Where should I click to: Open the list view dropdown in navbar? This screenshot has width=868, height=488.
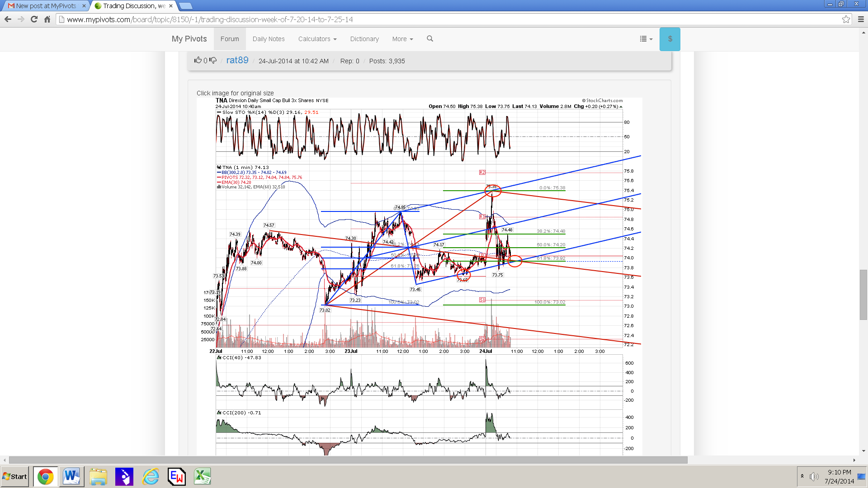tap(646, 39)
